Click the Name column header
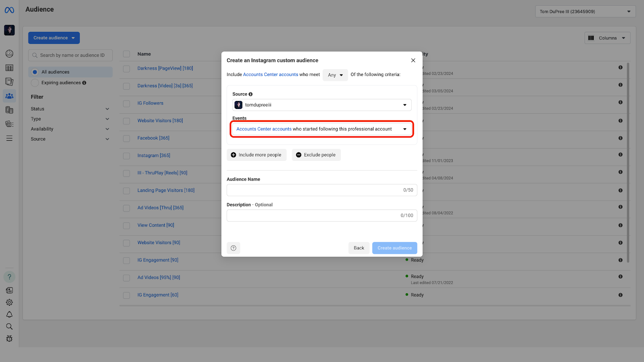Image resolution: width=644 pixels, height=362 pixels. coord(144,54)
